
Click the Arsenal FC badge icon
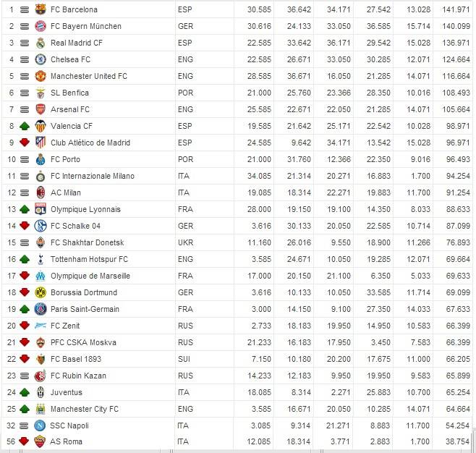40,109
